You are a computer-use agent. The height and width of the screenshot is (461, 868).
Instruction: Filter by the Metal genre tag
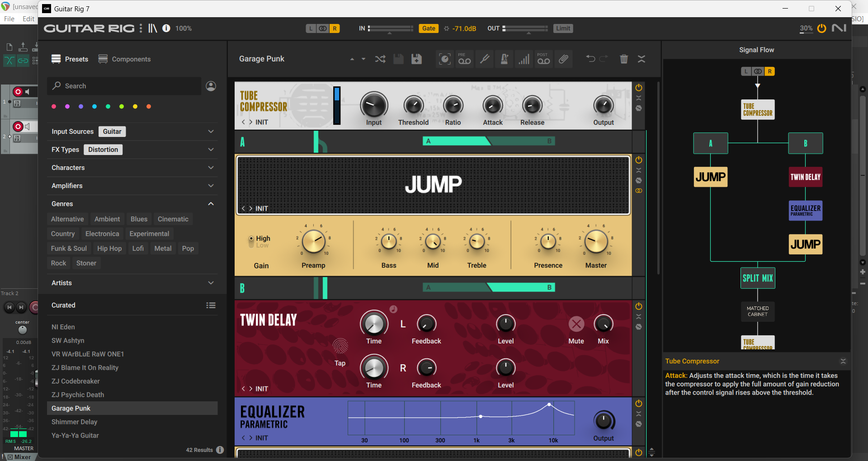tap(163, 249)
